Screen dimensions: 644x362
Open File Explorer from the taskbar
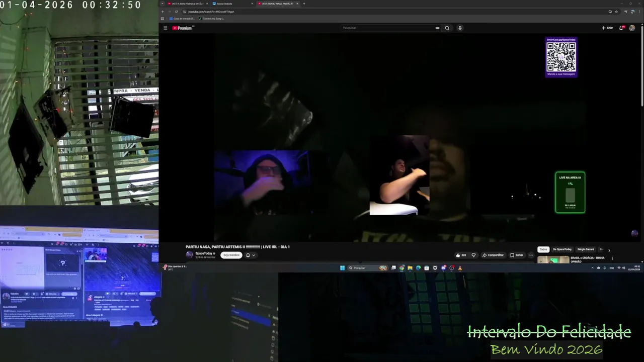pyautogui.click(x=410, y=268)
